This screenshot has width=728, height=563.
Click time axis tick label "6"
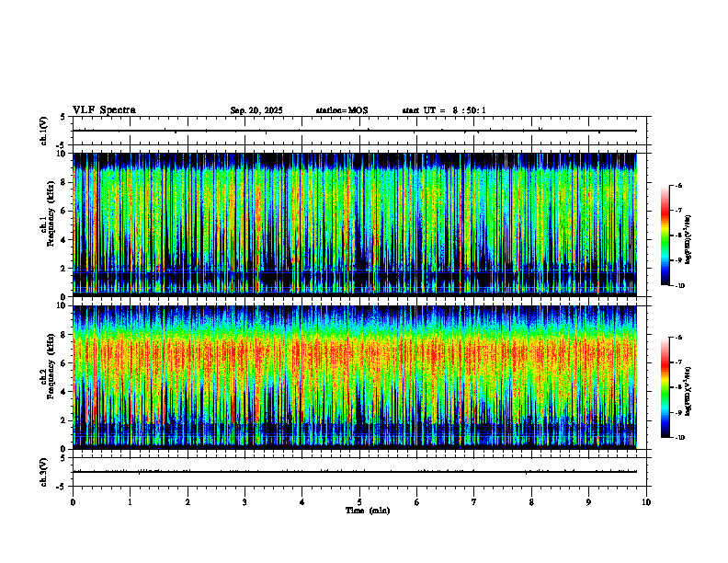(x=417, y=502)
